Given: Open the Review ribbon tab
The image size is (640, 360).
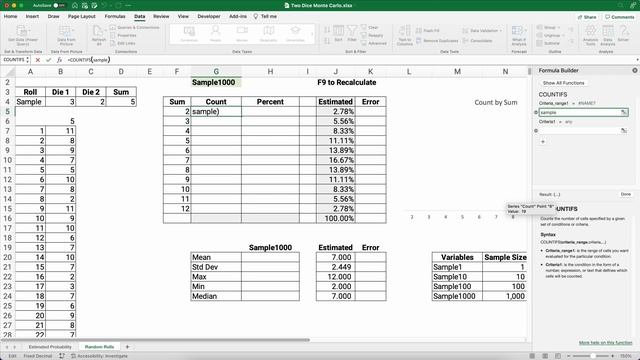Looking at the screenshot, I should [x=161, y=16].
